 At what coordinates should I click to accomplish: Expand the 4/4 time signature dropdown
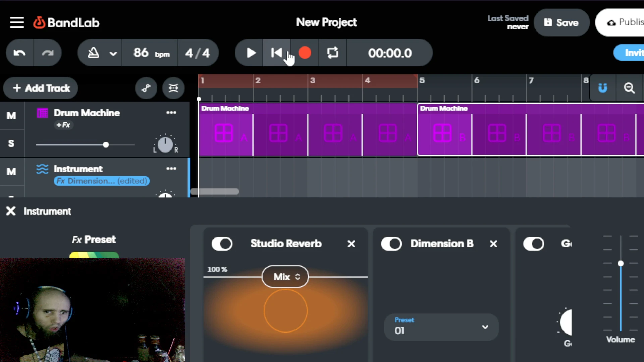pos(197,53)
